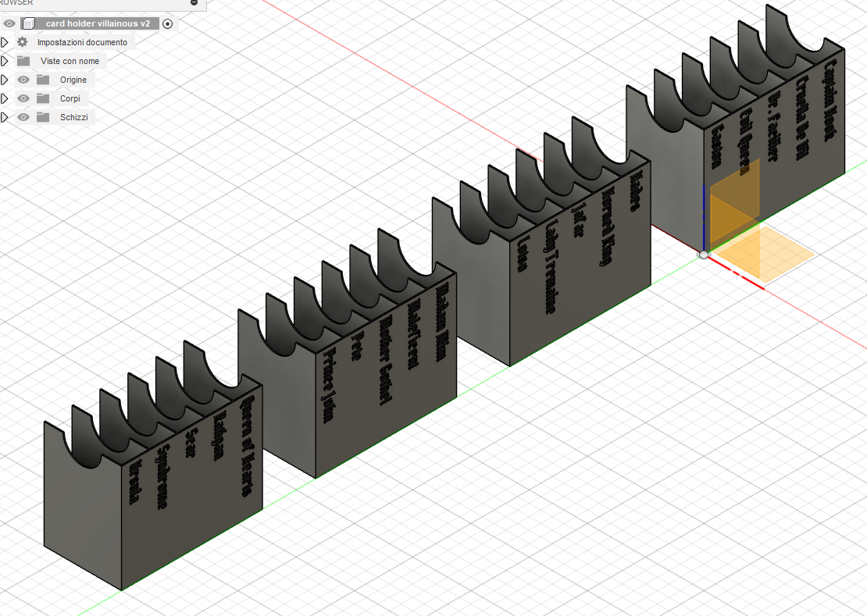Click the Cruella de Vil engraved text
The height and width of the screenshot is (616, 867).
point(801,117)
